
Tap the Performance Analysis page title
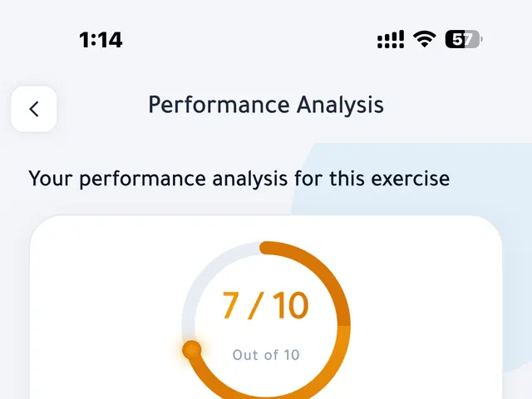point(266,105)
